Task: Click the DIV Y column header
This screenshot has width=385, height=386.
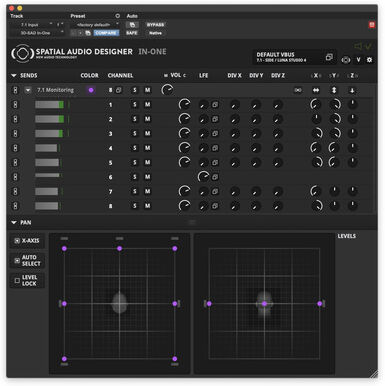Action: (x=256, y=76)
